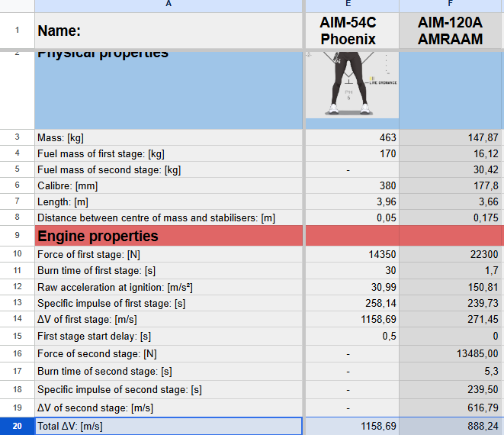Select the second stage ΔV 616,79
504x435 pixels.
pyautogui.click(x=450, y=408)
